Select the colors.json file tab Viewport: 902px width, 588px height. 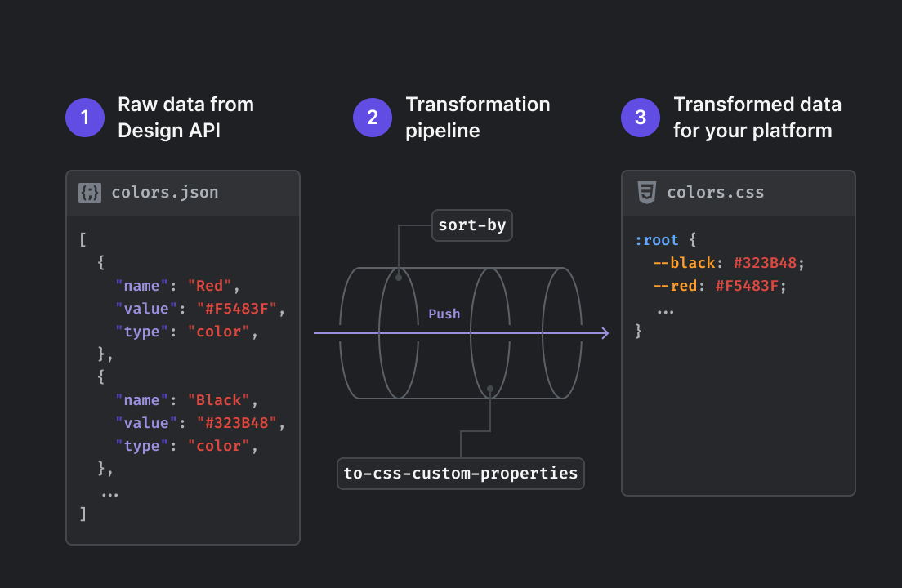click(164, 193)
